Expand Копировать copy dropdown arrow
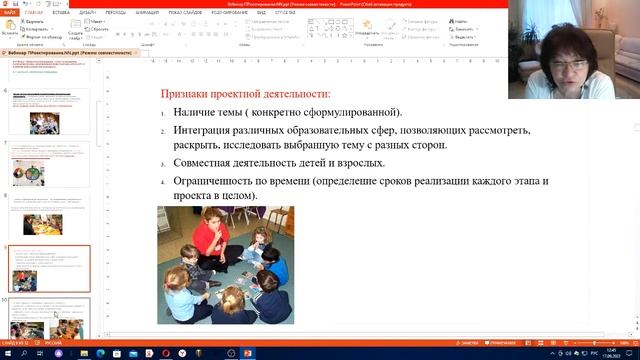 coord(52,29)
